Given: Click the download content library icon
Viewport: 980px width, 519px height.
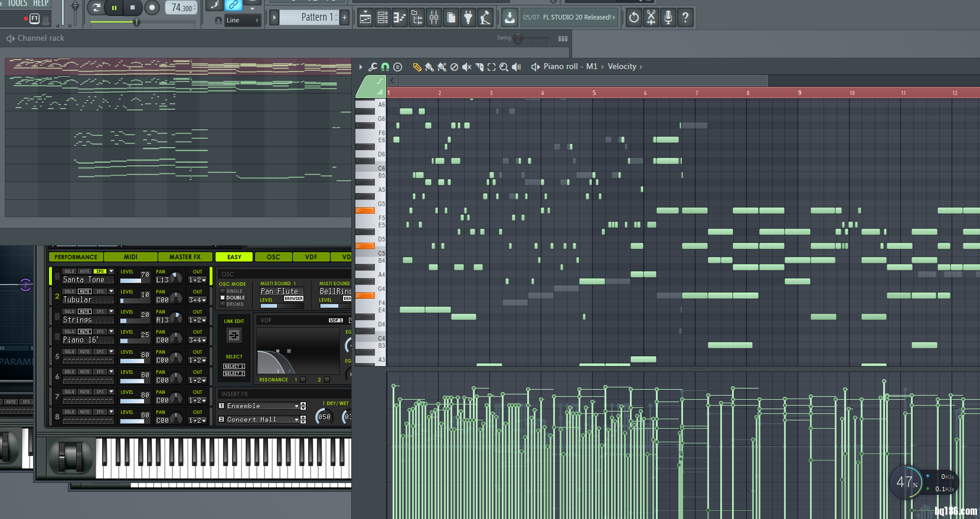Looking at the screenshot, I should [509, 18].
